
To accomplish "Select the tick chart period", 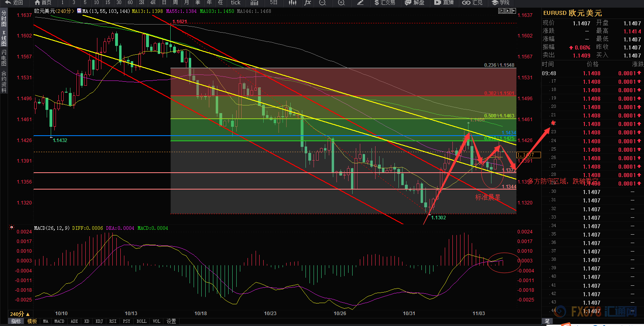I will pyautogui.click(x=235, y=3).
